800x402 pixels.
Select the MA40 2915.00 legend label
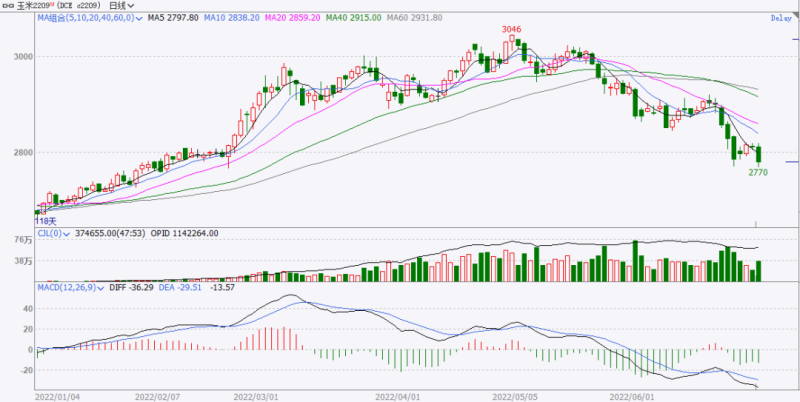(355, 18)
